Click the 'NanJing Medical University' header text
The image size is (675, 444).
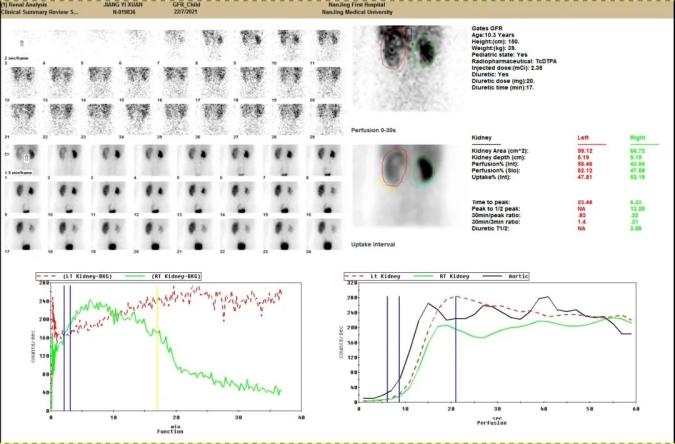point(357,12)
